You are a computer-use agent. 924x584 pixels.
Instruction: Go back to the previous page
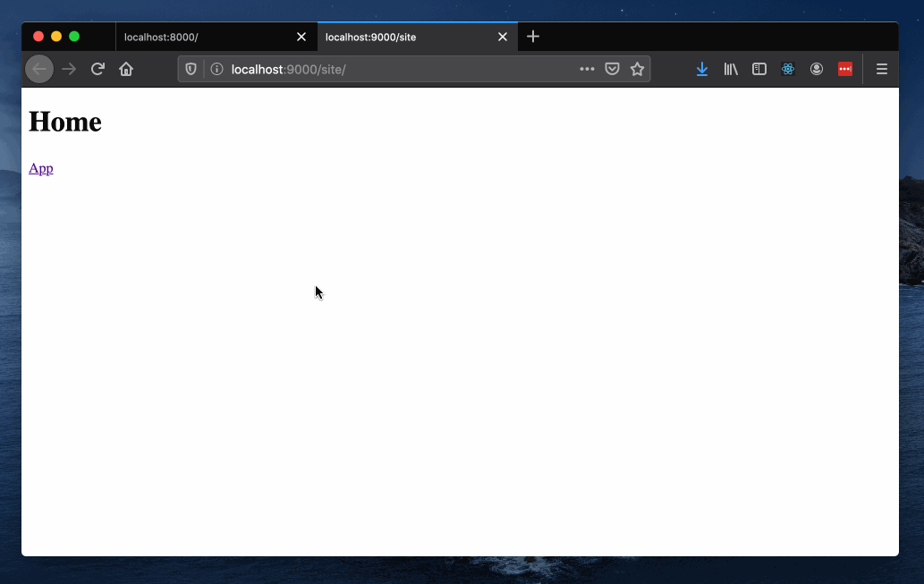point(39,69)
